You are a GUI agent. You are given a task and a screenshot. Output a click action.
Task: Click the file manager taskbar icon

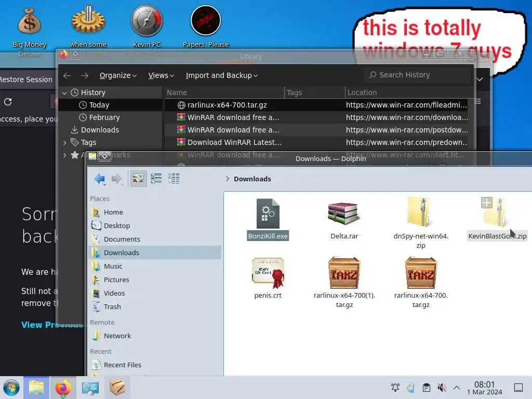click(36, 388)
